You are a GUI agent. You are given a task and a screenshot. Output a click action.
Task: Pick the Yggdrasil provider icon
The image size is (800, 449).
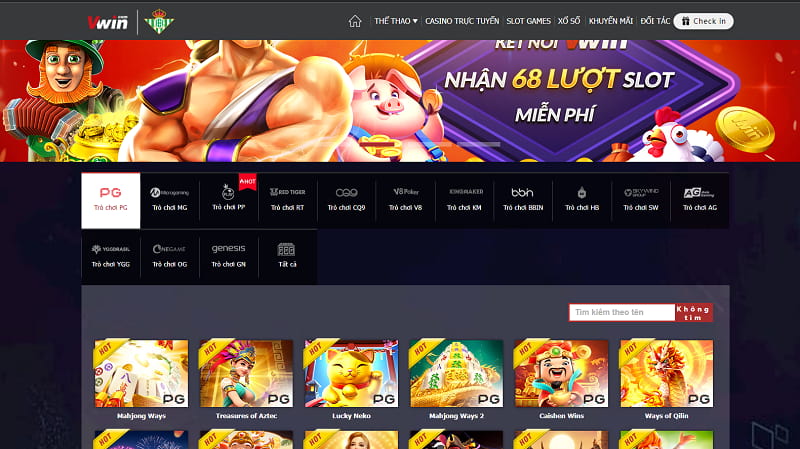click(110, 255)
